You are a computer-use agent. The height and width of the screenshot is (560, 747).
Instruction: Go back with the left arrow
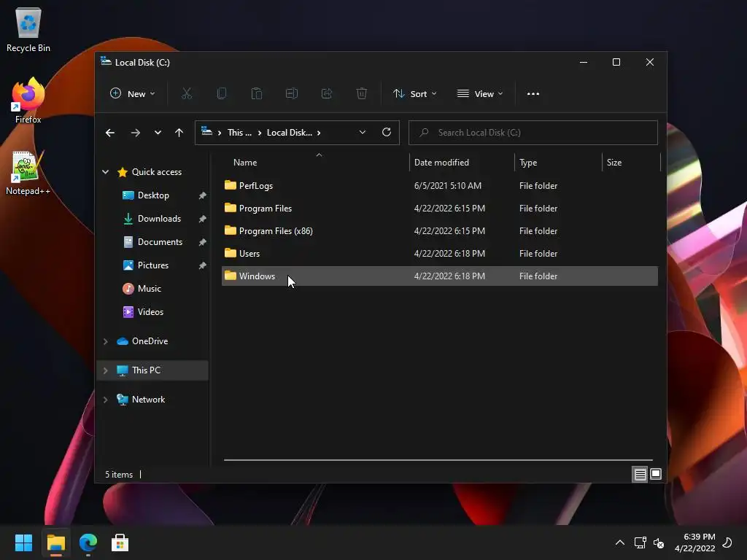click(x=110, y=133)
